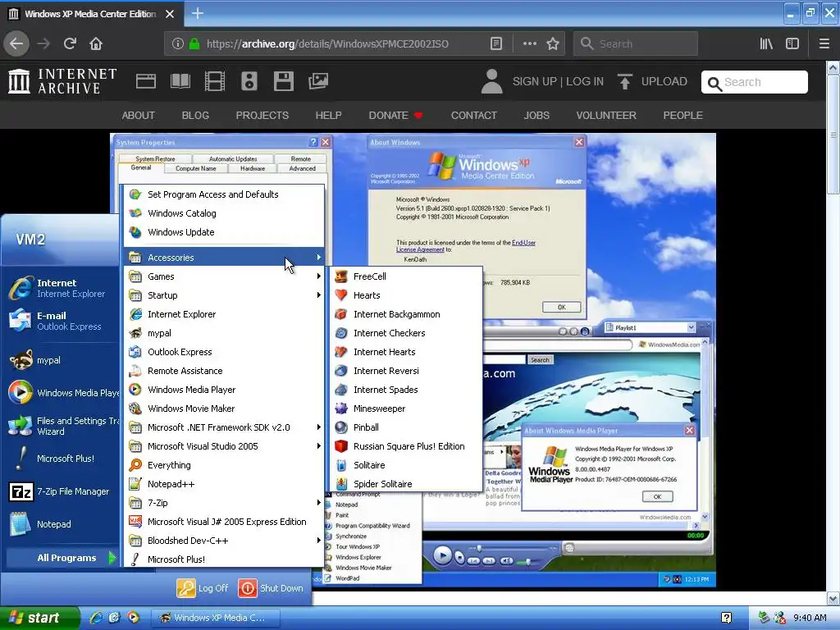Click Internet Archive audio speaker icon
This screenshot has width=840, height=630.
pyautogui.click(x=249, y=81)
